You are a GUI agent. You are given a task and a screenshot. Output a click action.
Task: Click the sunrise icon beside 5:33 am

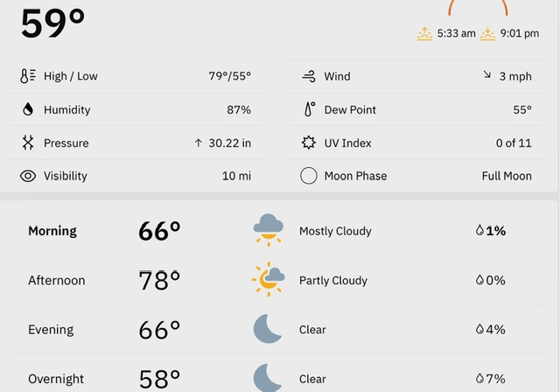[x=424, y=33]
